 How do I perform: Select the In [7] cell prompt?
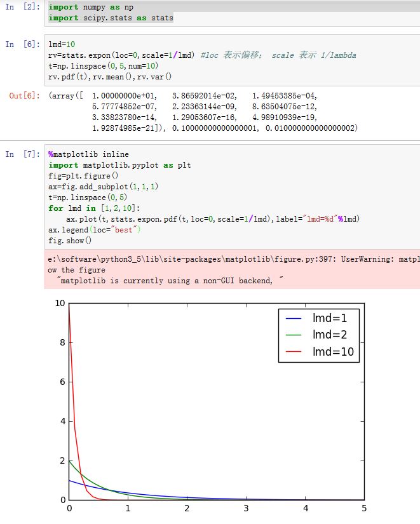[x=23, y=154]
